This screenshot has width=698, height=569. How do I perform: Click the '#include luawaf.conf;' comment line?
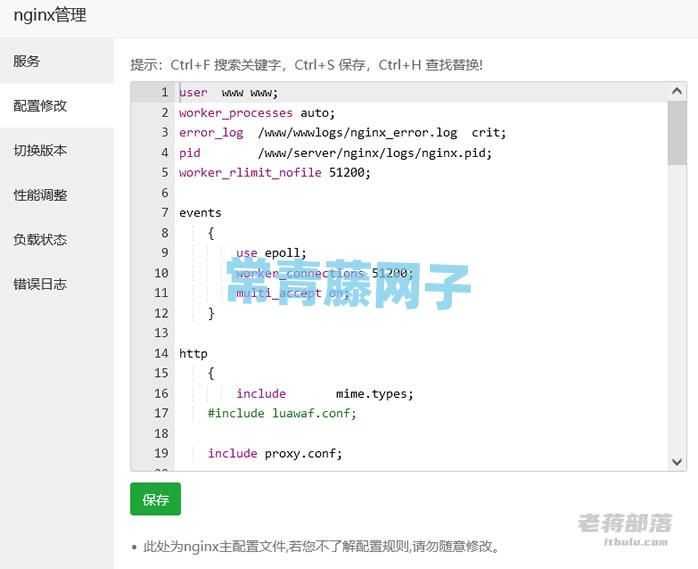click(x=282, y=414)
